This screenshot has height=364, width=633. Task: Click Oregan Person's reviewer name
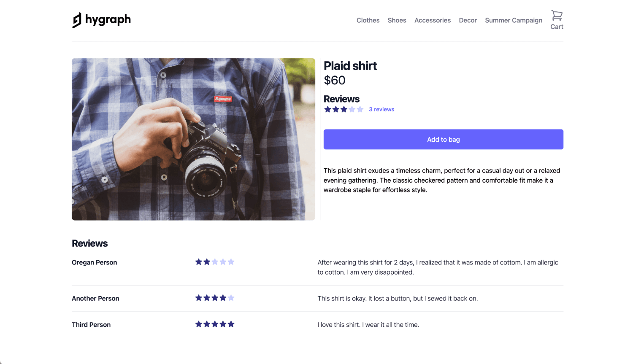(x=94, y=262)
